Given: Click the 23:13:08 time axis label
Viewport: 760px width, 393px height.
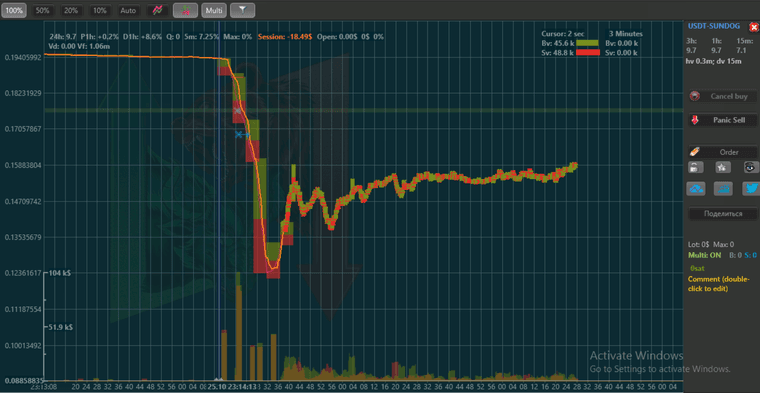Looking at the screenshot, I should [x=44, y=387].
